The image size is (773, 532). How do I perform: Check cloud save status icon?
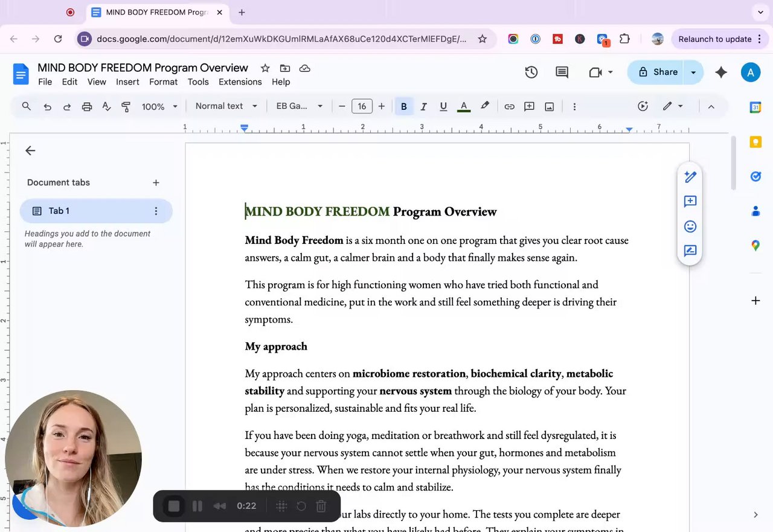point(305,68)
